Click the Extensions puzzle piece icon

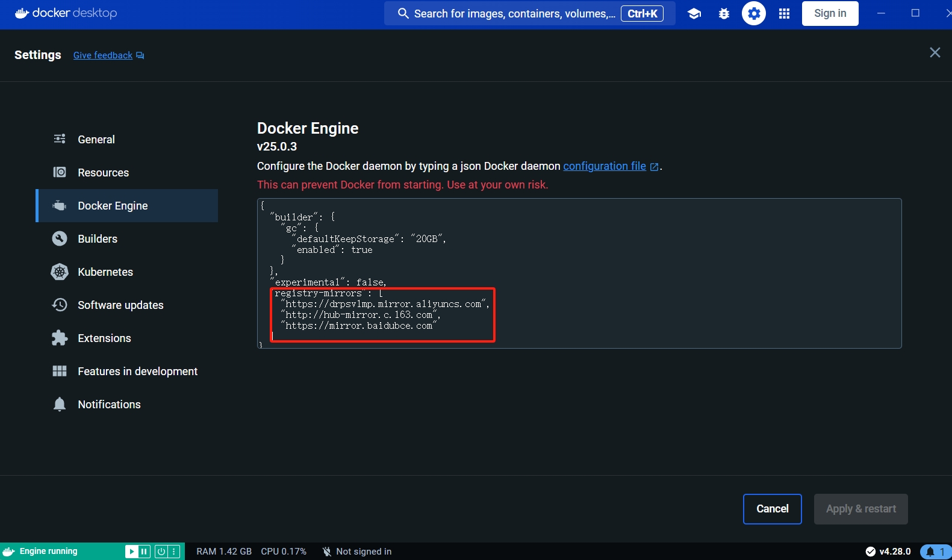(60, 338)
